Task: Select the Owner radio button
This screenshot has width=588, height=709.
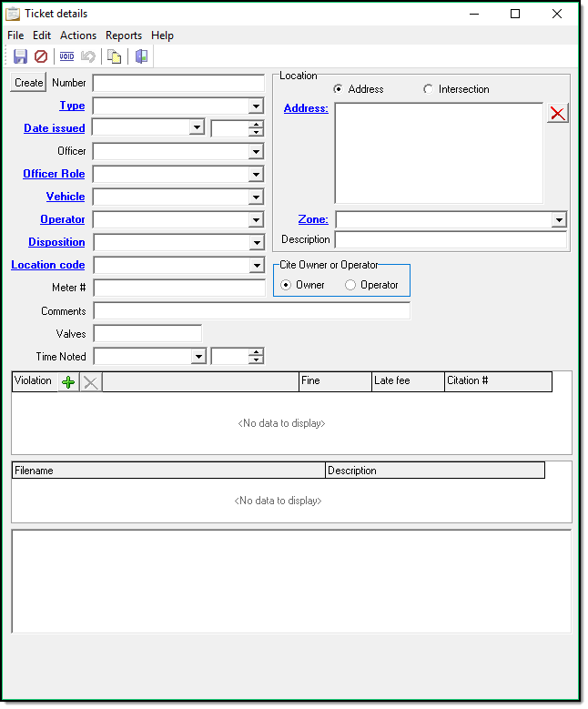Action: click(x=286, y=285)
